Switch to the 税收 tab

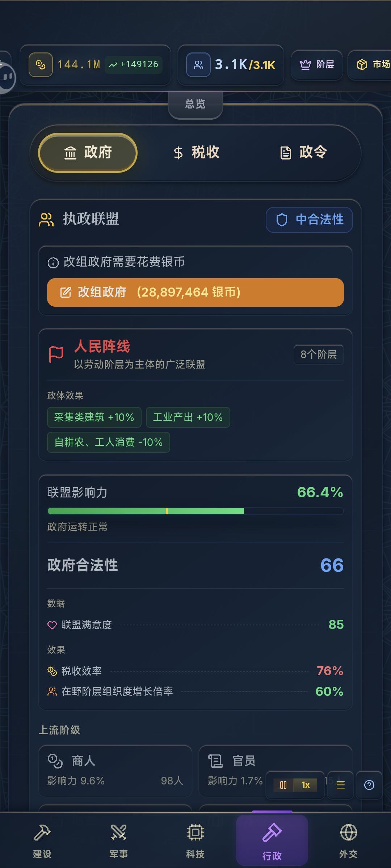[x=196, y=153]
